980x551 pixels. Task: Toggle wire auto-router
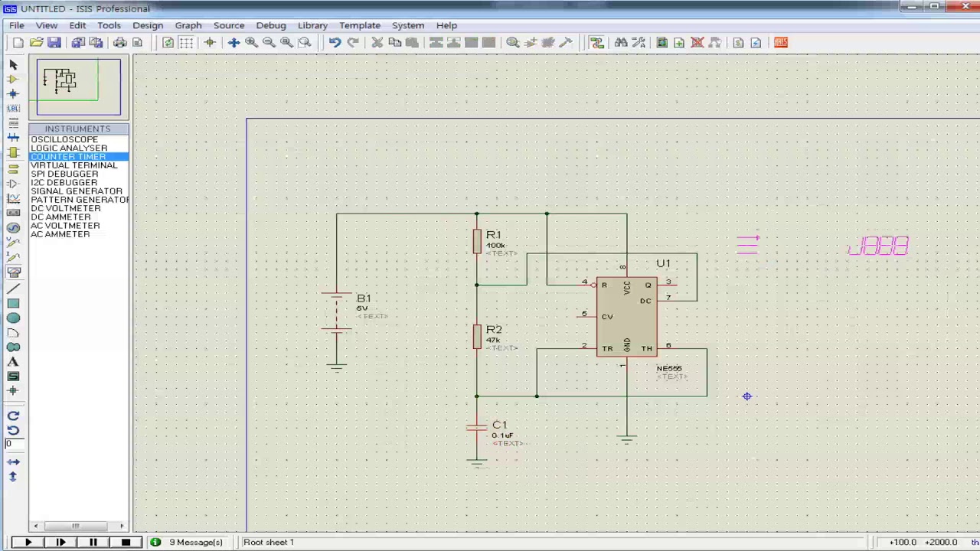(596, 43)
